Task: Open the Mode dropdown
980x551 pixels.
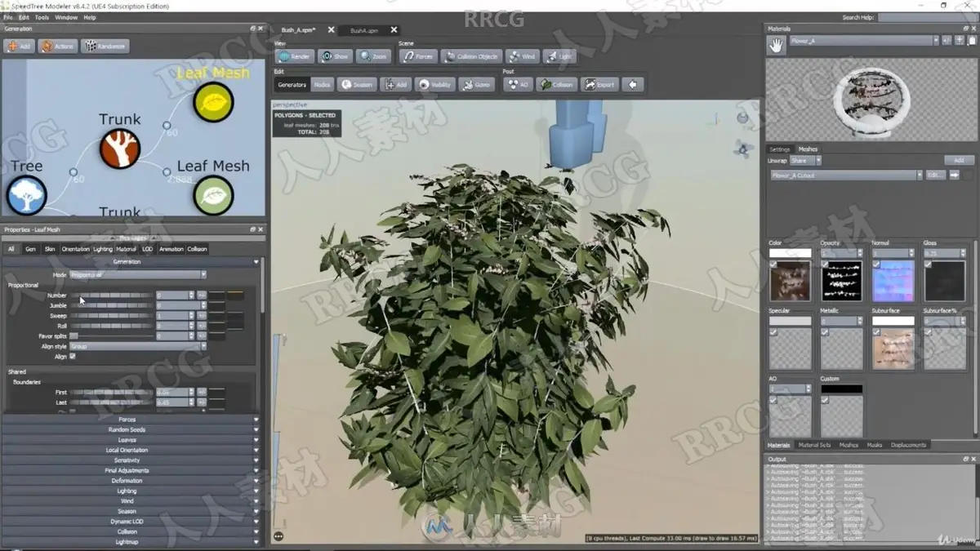Action: [x=137, y=275]
